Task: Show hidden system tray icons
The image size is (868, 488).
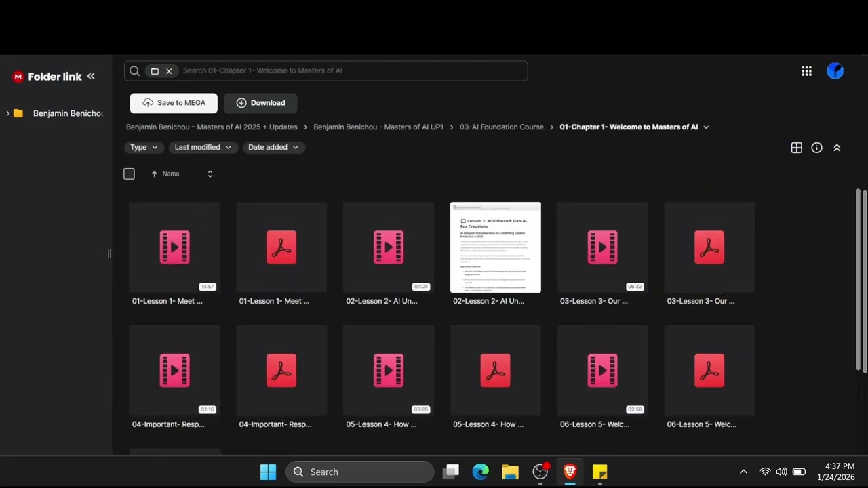Action: point(743,472)
